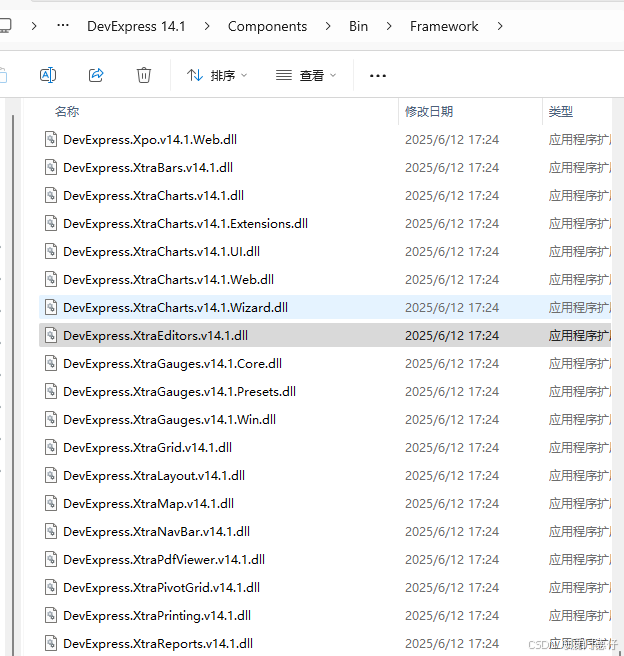The width and height of the screenshot is (624, 656).
Task: Click the navigation pane vertical scrollbar
Action: pos(13,385)
